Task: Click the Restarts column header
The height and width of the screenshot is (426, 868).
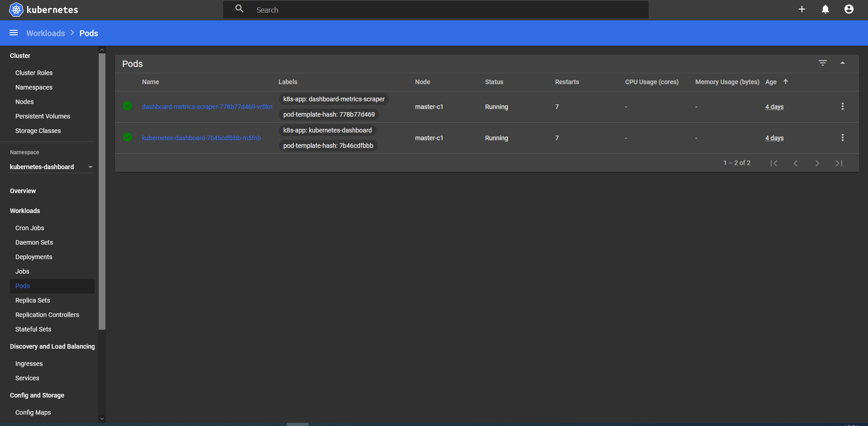Action: (x=567, y=82)
